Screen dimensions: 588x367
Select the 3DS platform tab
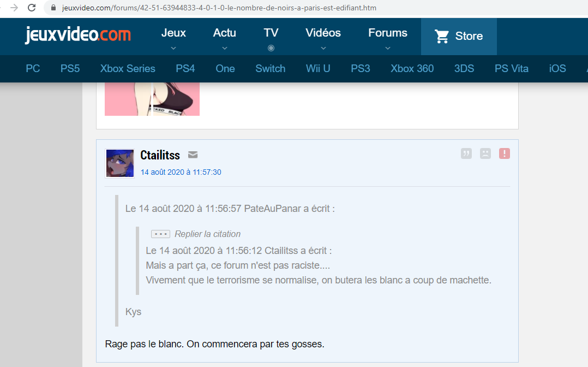464,68
